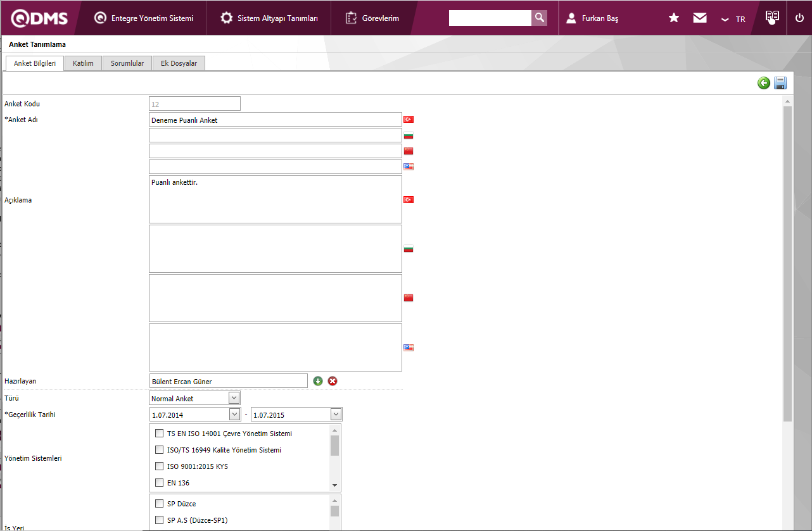The height and width of the screenshot is (531, 812).
Task: Click the top bar search input field
Action: (x=490, y=18)
